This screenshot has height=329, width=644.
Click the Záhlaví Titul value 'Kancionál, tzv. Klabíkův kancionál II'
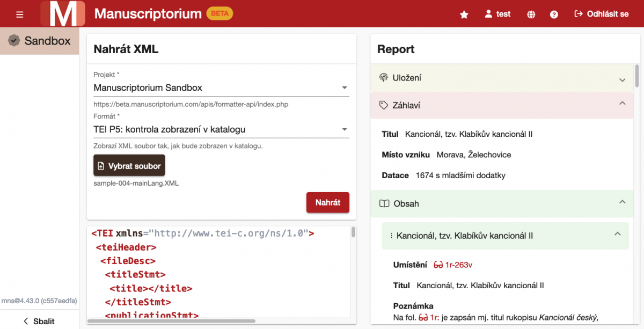469,134
